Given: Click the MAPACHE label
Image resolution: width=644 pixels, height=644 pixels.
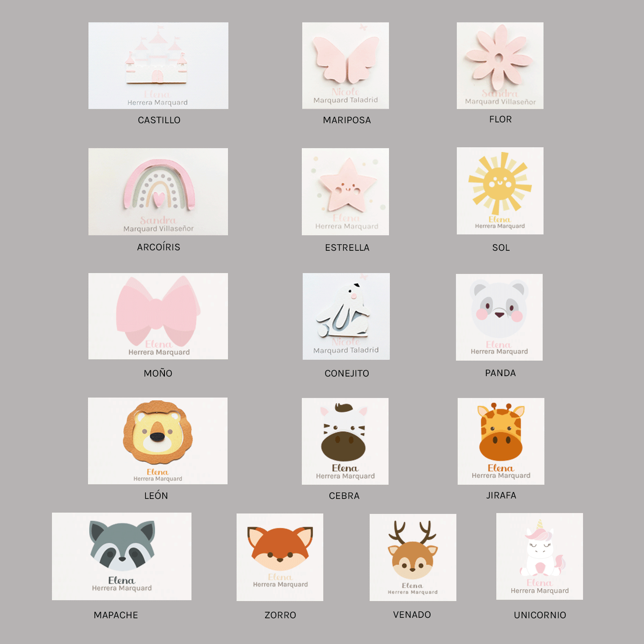Looking at the screenshot, I should pyautogui.click(x=116, y=615).
